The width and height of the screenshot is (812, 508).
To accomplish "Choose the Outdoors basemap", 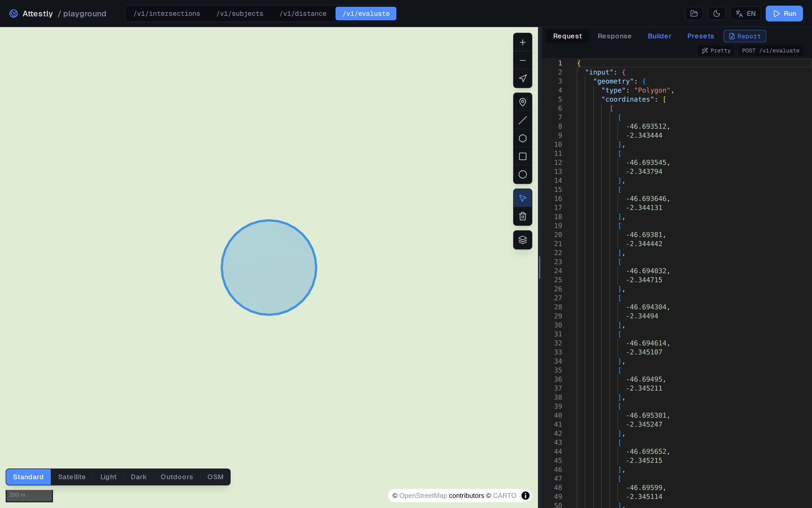I will tap(177, 477).
